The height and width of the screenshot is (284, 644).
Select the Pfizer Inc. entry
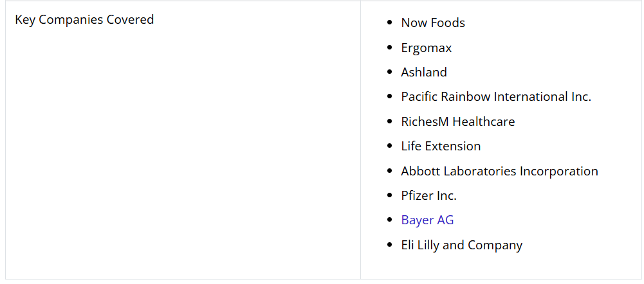click(x=429, y=195)
